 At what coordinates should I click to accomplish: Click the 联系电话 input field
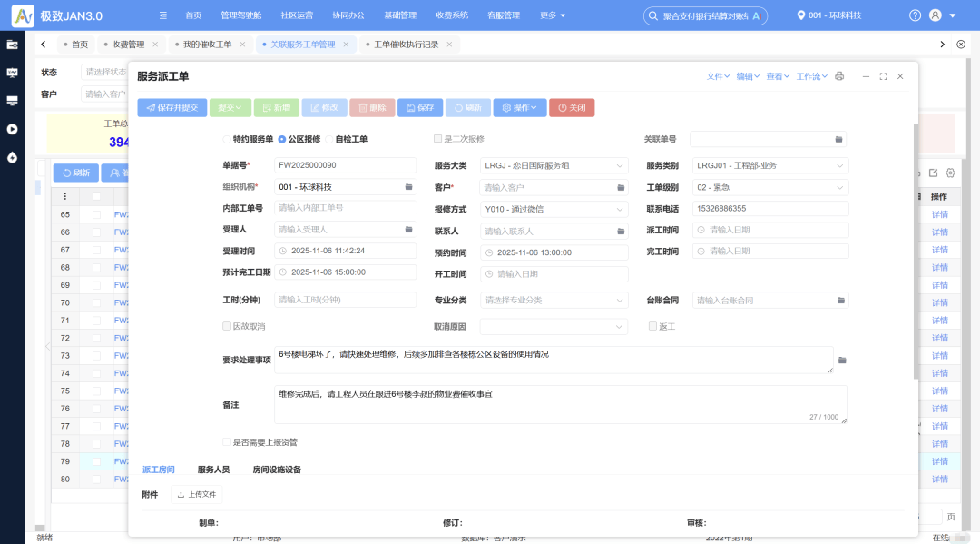(769, 208)
